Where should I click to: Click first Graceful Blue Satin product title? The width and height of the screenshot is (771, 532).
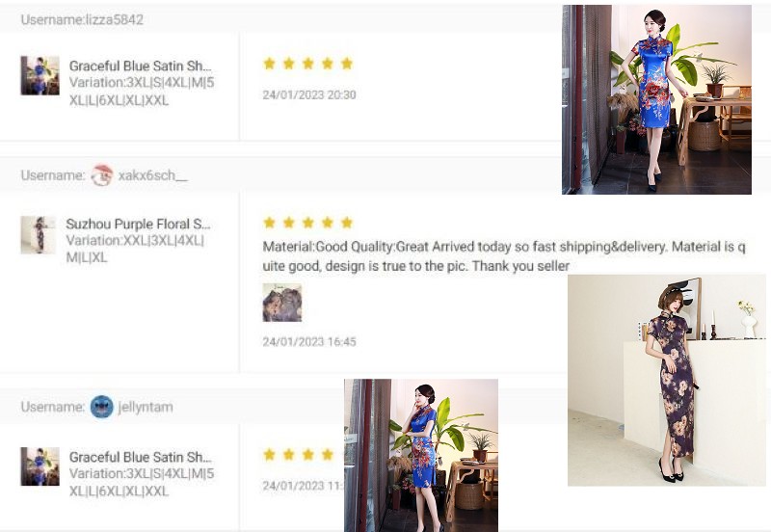tap(140, 66)
